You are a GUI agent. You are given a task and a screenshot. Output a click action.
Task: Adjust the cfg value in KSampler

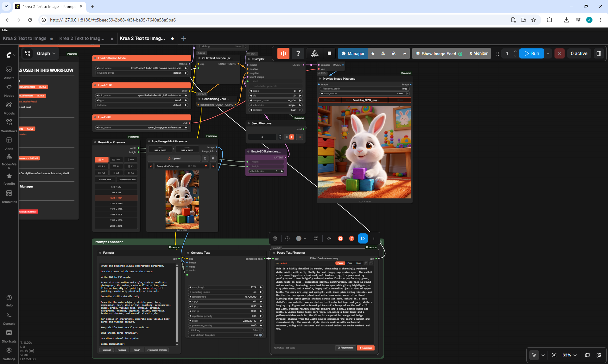(x=275, y=96)
